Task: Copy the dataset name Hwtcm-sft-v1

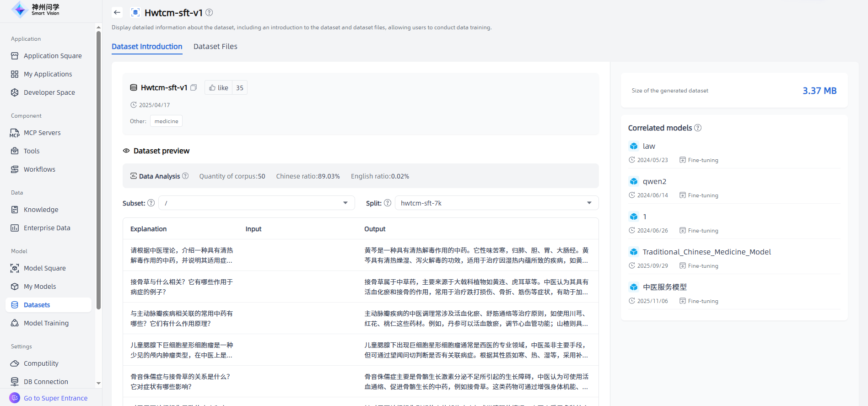Action: (x=194, y=87)
